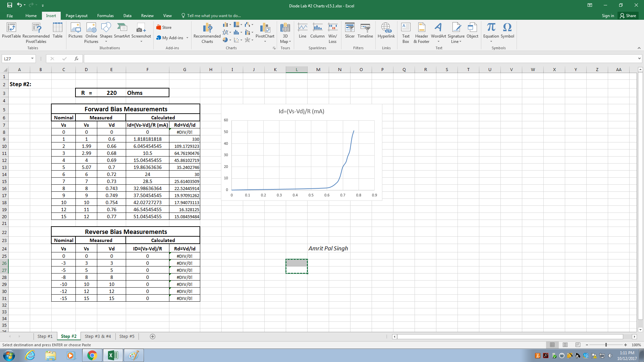This screenshot has height=362, width=644.
Task: Open the Windows Start menu
Action: pyautogui.click(x=9, y=355)
